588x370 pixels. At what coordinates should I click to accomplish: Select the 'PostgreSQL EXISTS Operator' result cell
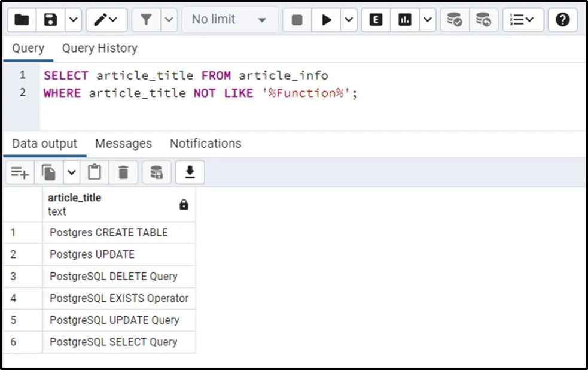(x=119, y=298)
